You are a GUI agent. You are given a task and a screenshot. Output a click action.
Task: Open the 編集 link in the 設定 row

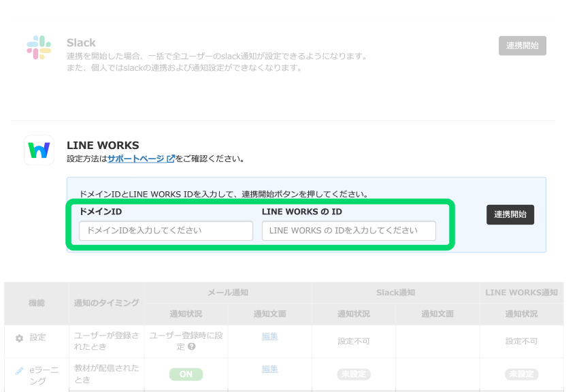[x=270, y=336]
